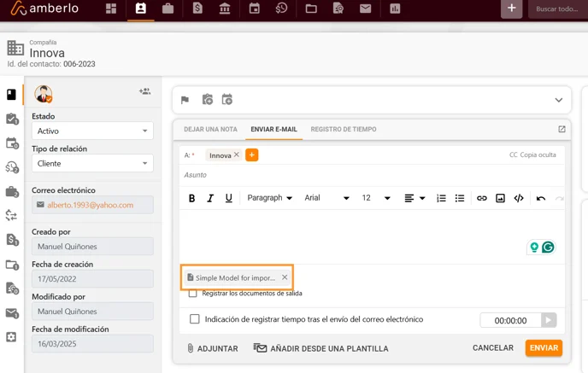Open the transfer arrows icon in left sidebar
The width and height of the screenshot is (588, 373).
click(11, 215)
